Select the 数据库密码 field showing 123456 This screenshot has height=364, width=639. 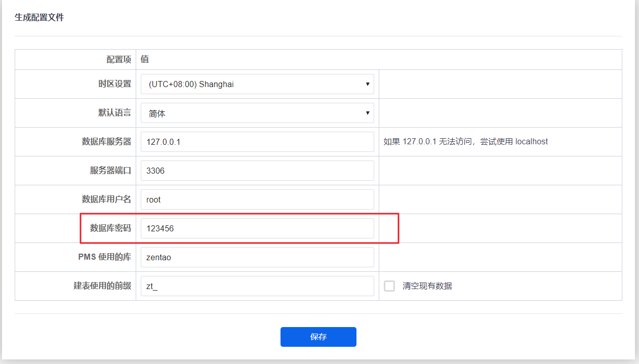pos(257,228)
